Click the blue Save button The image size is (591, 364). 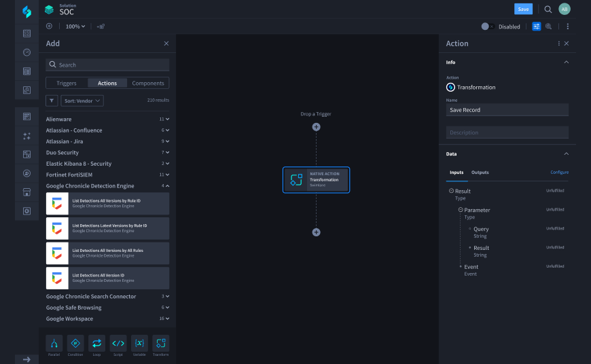[x=523, y=9]
